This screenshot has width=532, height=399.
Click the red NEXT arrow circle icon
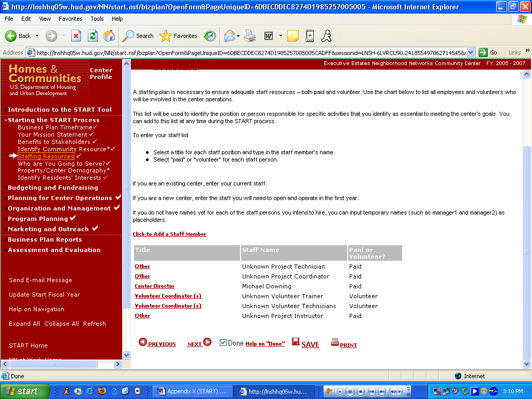(x=207, y=342)
